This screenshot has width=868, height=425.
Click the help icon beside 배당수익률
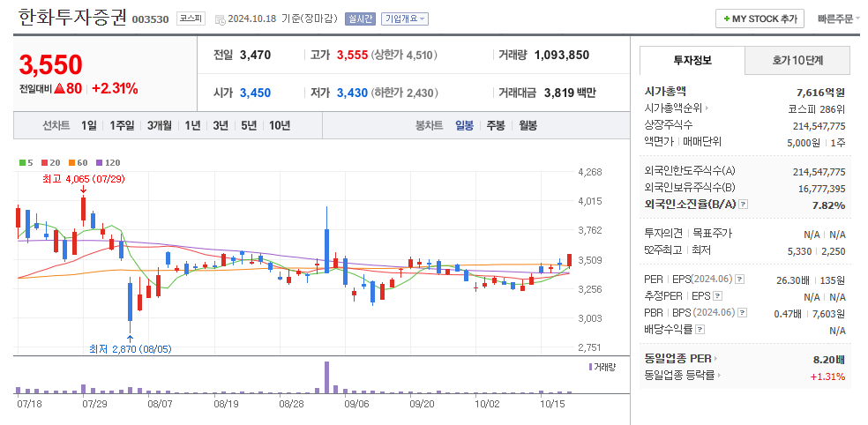[700, 330]
